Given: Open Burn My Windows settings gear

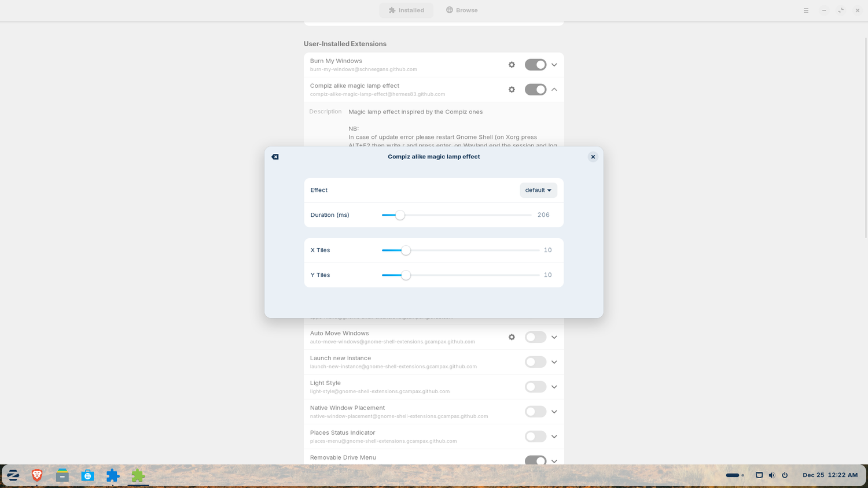Looking at the screenshot, I should click(512, 65).
